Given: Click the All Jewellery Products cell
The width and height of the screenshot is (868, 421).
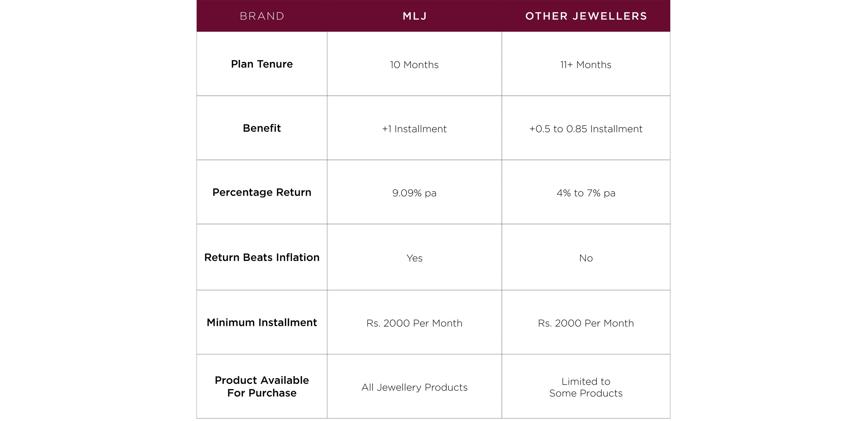Looking at the screenshot, I should click(x=414, y=387).
